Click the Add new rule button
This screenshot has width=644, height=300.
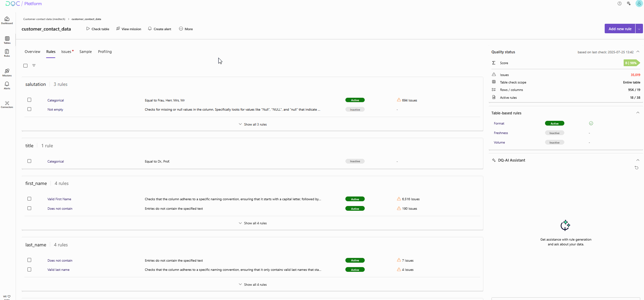click(x=620, y=29)
